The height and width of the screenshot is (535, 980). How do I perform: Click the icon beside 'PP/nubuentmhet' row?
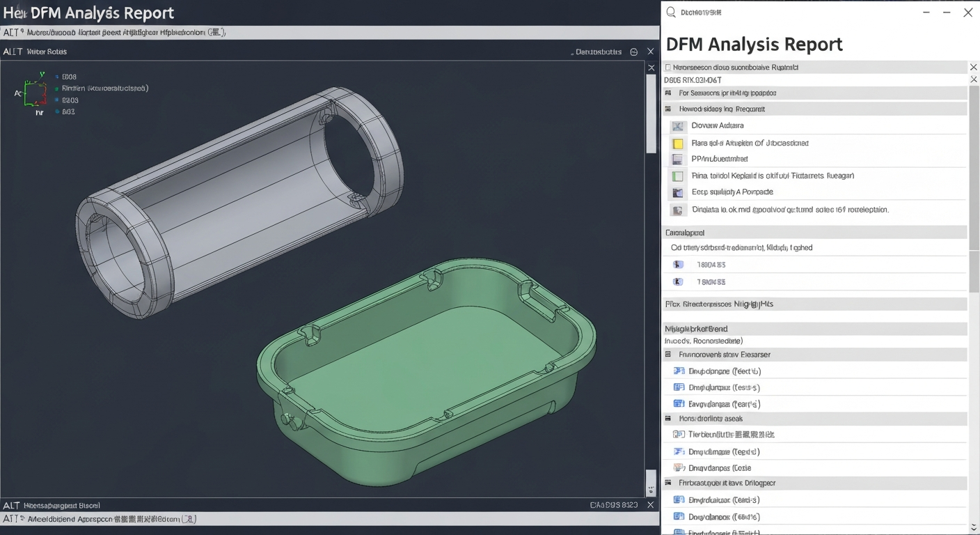678,160
